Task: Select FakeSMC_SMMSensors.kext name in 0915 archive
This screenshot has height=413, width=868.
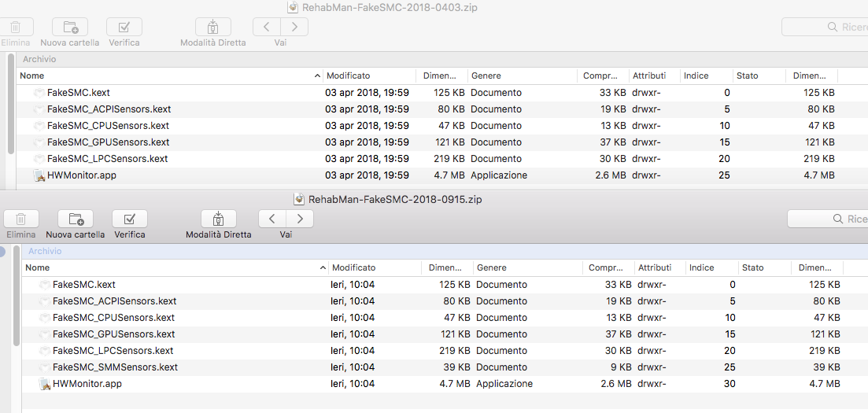Action: click(x=115, y=367)
